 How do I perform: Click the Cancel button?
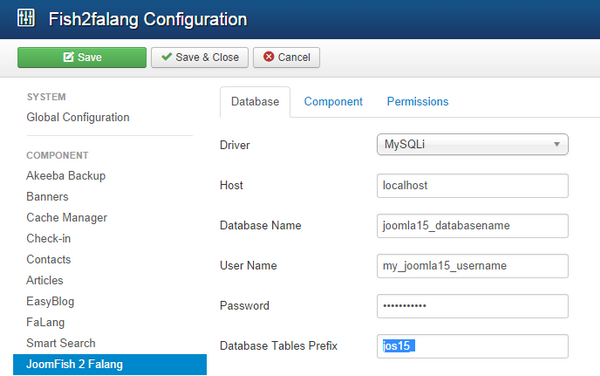[x=286, y=57]
